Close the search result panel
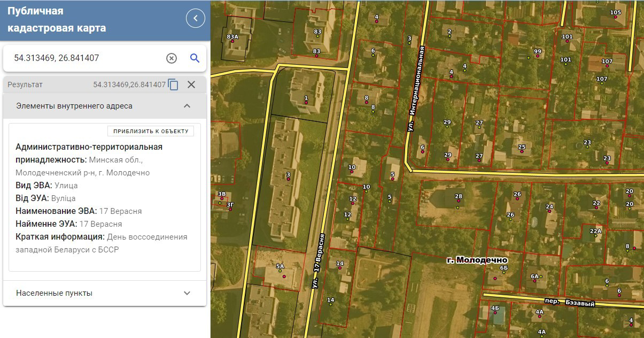This screenshot has width=644, height=338. pyautogui.click(x=191, y=84)
